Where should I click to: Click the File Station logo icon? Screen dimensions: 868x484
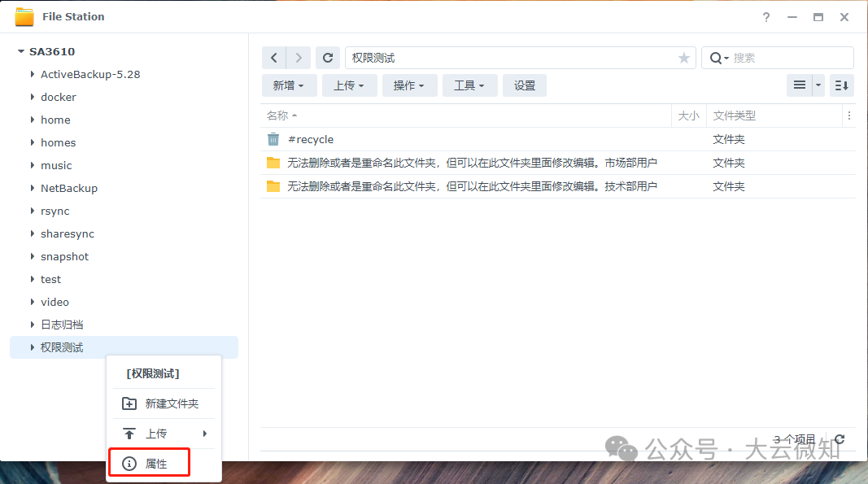click(x=24, y=16)
